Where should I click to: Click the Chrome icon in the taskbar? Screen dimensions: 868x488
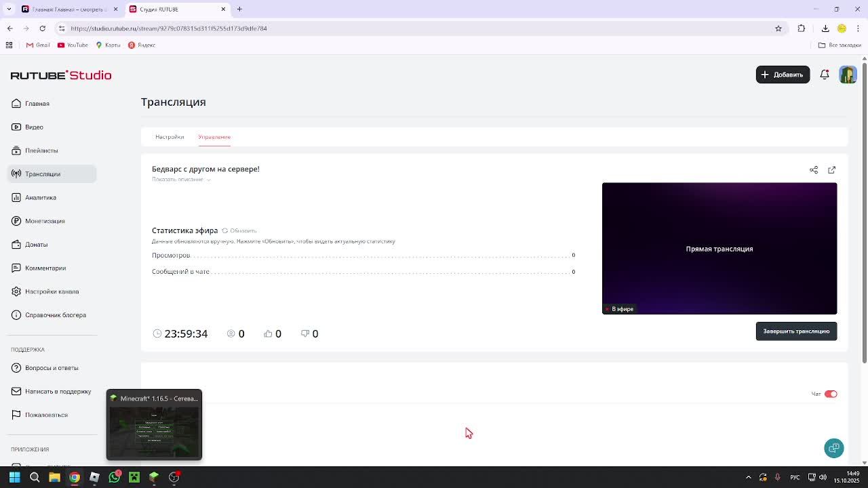(75, 477)
